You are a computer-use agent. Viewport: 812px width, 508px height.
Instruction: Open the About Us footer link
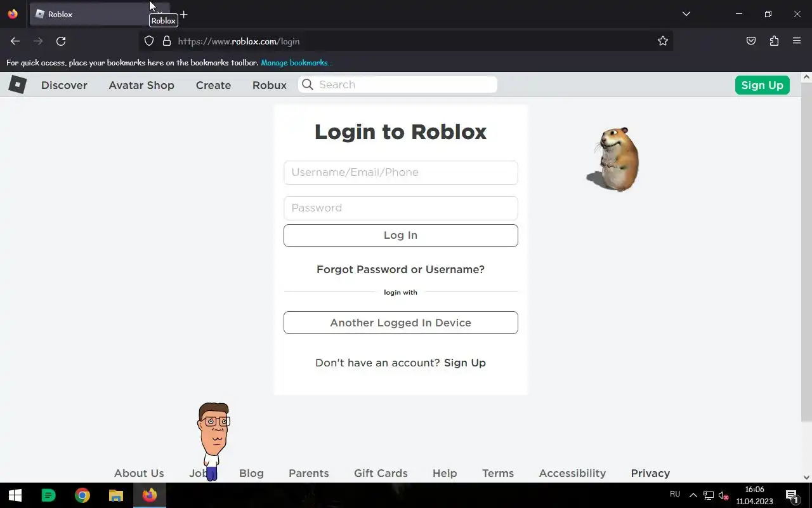139,473
